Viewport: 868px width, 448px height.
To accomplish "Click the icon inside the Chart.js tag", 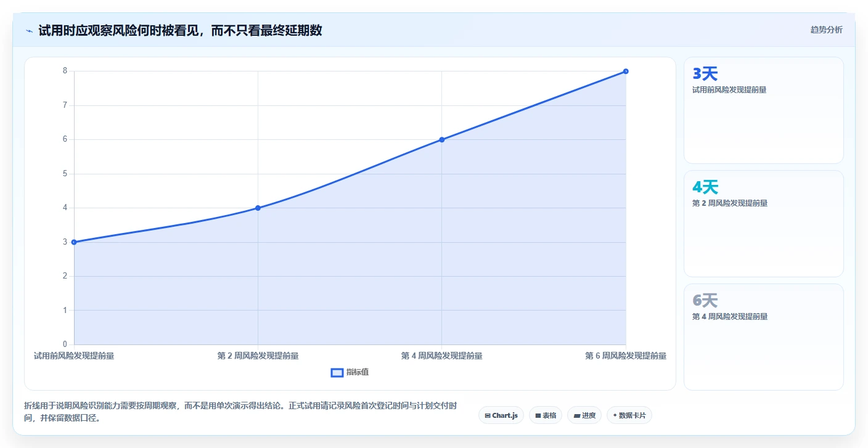I will click(488, 416).
